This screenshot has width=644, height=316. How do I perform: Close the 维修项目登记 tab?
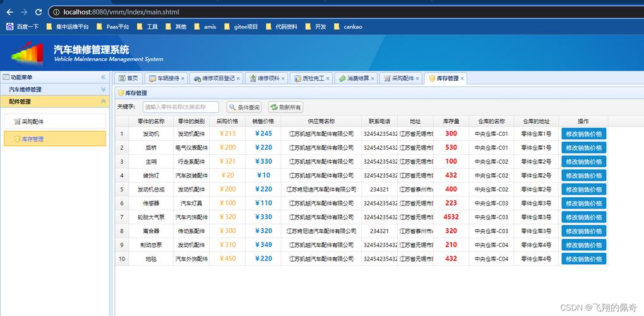(x=238, y=78)
